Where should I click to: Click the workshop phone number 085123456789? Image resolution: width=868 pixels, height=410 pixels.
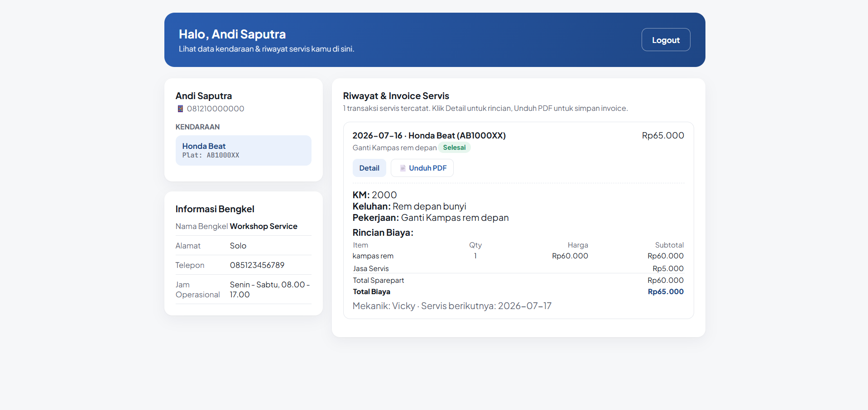click(x=257, y=265)
